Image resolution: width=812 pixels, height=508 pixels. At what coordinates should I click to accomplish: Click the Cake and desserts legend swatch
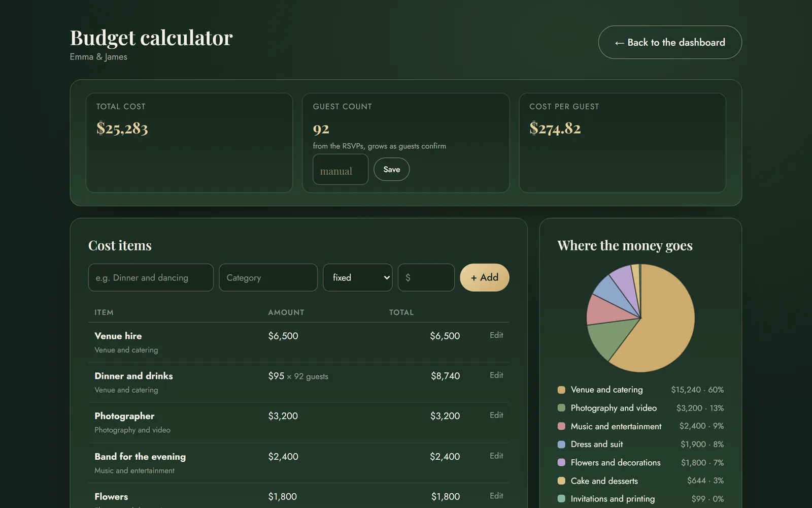coord(561,481)
